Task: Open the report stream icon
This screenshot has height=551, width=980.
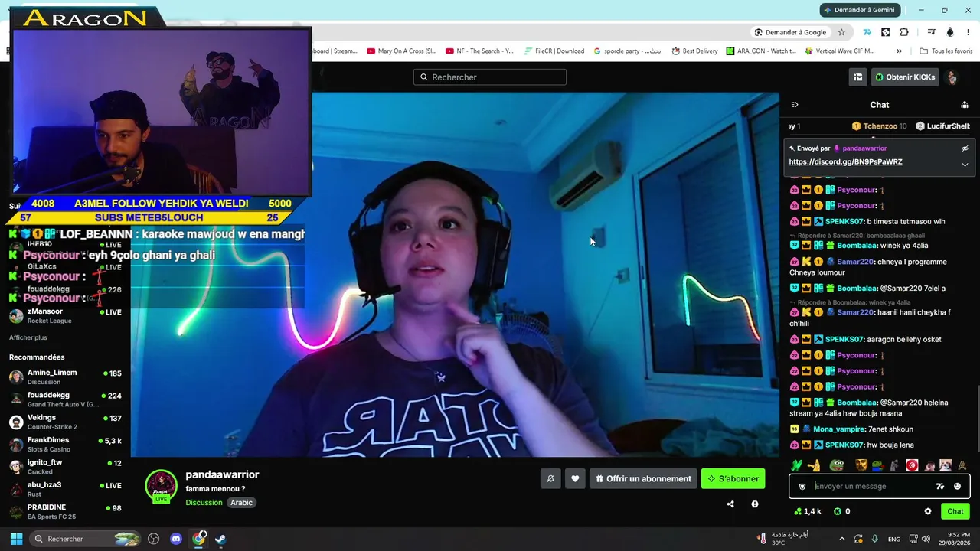Action: pos(755,504)
